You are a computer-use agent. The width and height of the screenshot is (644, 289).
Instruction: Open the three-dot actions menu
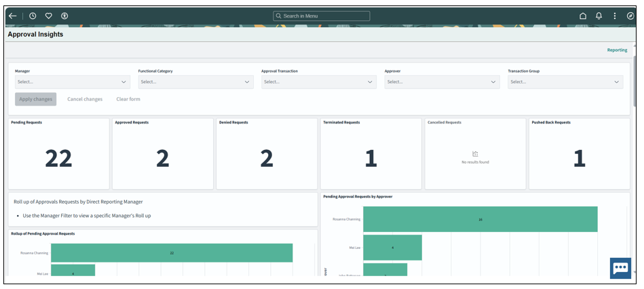coord(615,16)
